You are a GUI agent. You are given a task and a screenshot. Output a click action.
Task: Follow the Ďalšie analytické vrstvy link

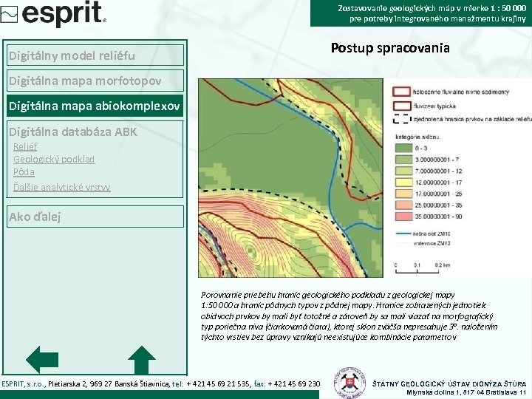coord(62,187)
